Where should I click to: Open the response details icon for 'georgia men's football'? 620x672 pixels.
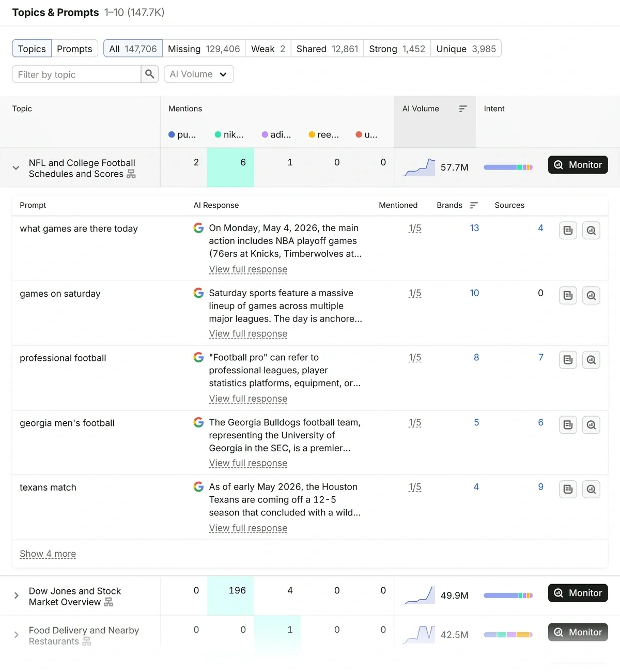click(x=568, y=425)
